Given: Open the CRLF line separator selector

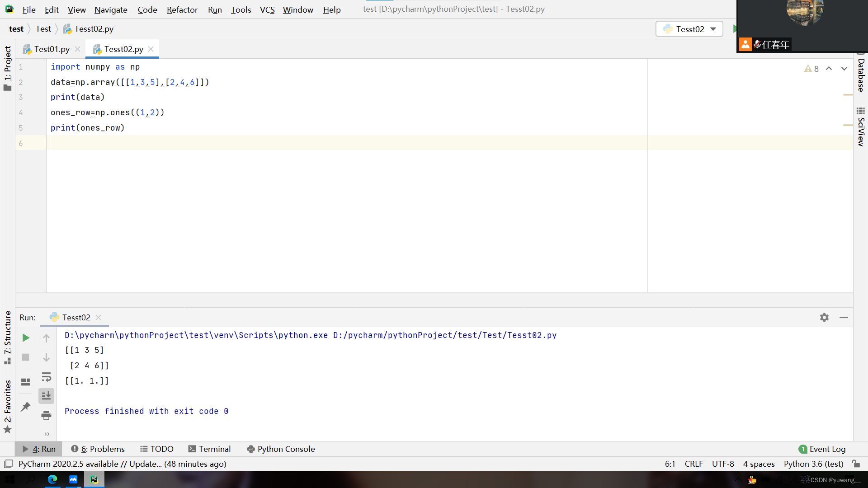Looking at the screenshot, I should coord(693,464).
